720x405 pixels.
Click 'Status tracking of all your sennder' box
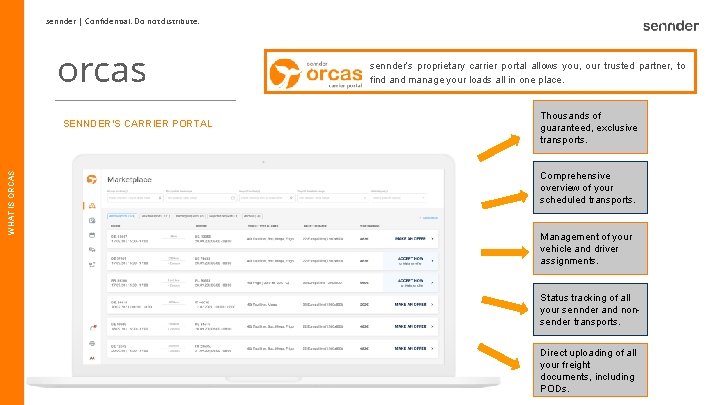tap(590, 309)
